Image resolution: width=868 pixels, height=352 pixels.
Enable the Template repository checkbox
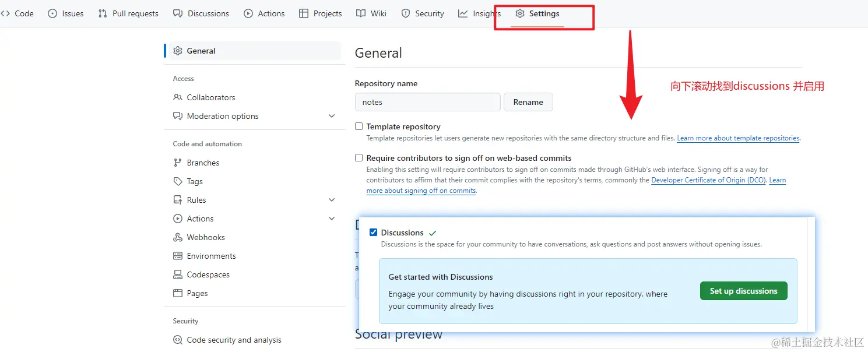pos(359,126)
